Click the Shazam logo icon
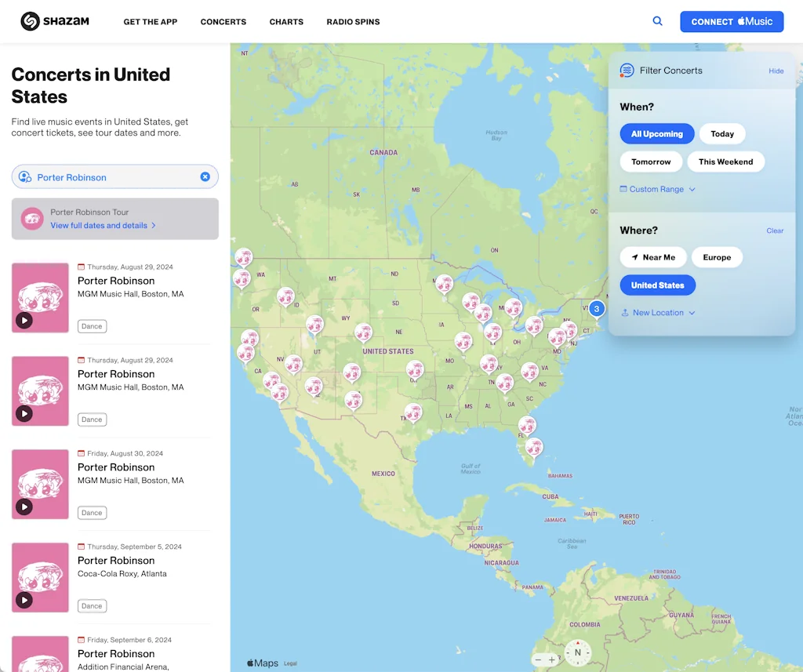Image resolution: width=803 pixels, height=672 pixels. pos(30,21)
